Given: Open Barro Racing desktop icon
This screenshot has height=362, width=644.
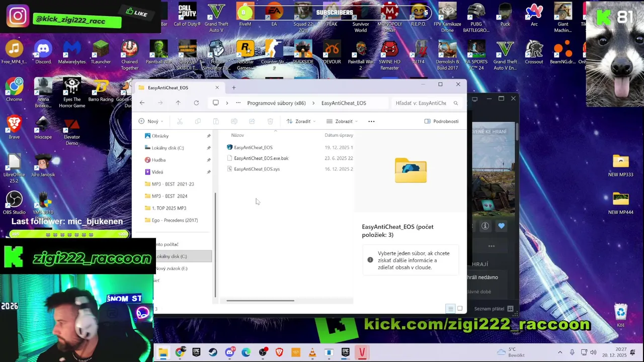Looking at the screenshot, I should tap(101, 89).
